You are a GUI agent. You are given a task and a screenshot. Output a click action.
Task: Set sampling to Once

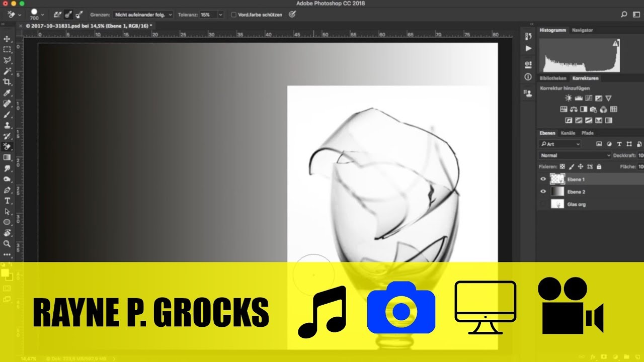tap(68, 15)
